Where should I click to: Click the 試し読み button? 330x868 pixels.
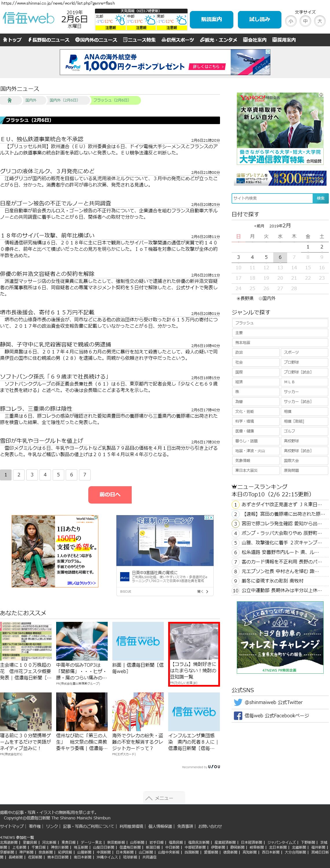(260, 20)
